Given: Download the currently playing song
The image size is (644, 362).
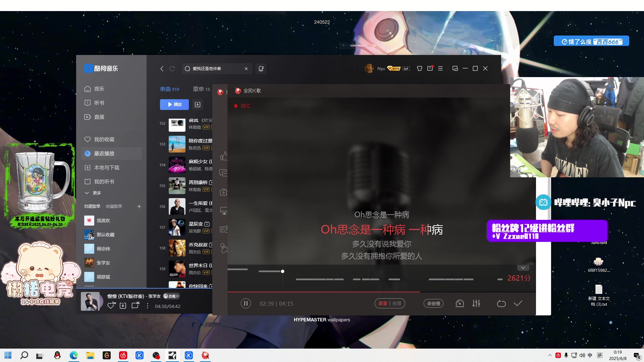Looking at the screenshot, I should 123,306.
